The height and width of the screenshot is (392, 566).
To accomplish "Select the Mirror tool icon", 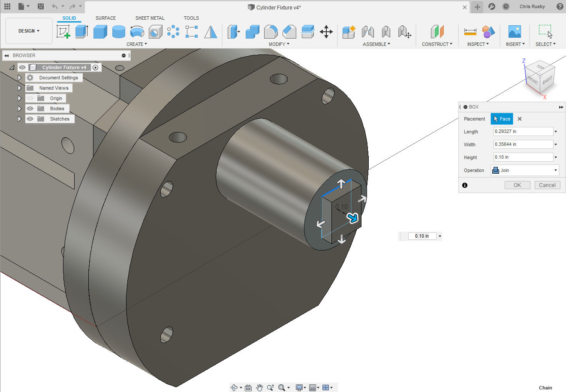I will (x=211, y=32).
